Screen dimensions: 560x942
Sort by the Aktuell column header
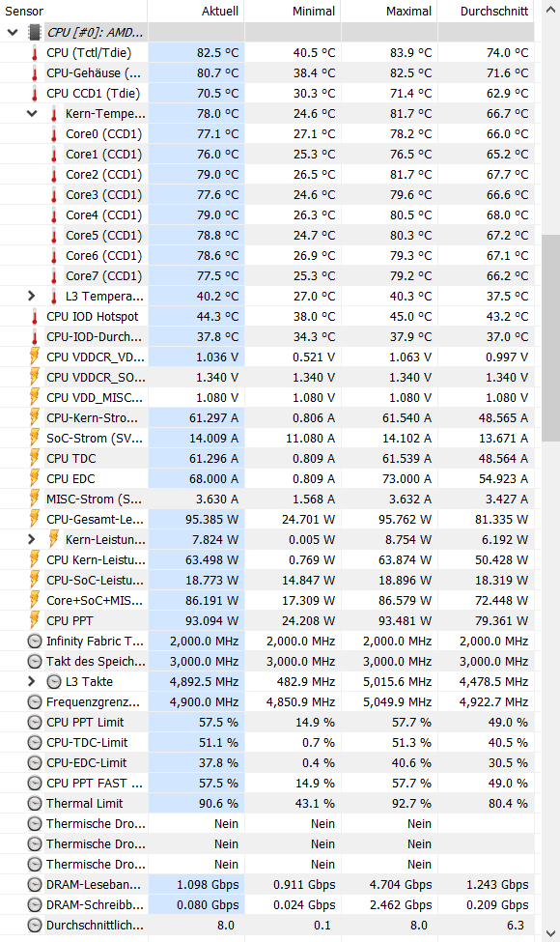tap(196, 11)
